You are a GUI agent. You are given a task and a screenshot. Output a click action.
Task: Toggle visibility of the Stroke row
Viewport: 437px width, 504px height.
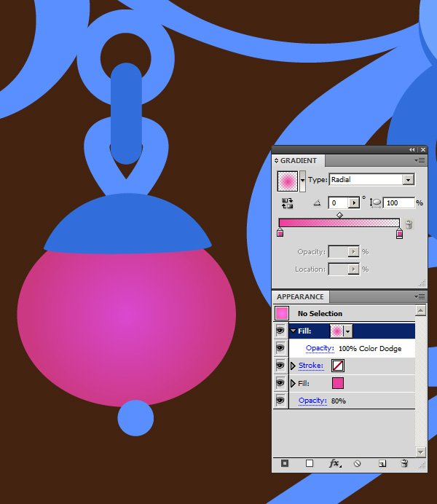click(280, 366)
